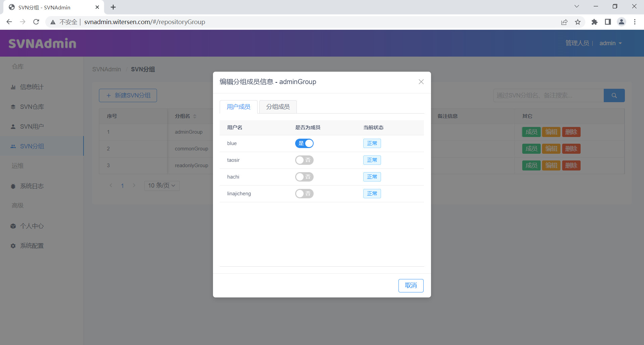Open Chrome three-dot menu
The height and width of the screenshot is (345, 644).
point(635,22)
